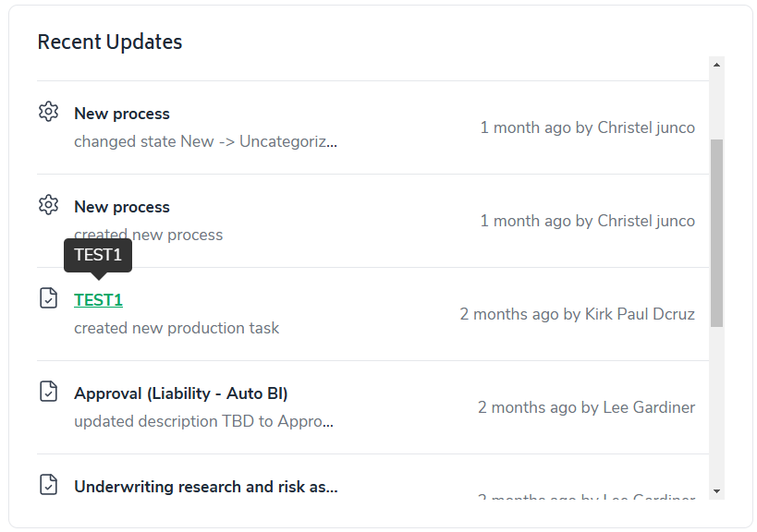757x532 pixels.
Task: Click 'changed state New -> Uncategoriz...' description
Action: click(x=205, y=142)
